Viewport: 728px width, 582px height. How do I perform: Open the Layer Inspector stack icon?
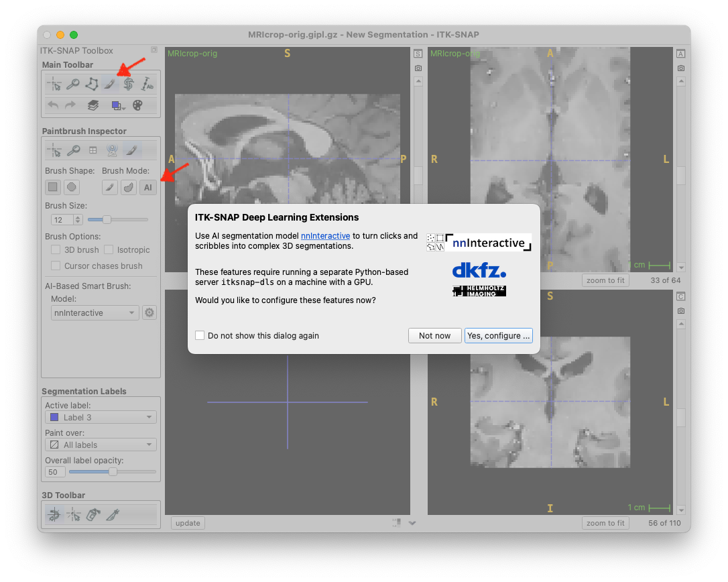tap(93, 105)
